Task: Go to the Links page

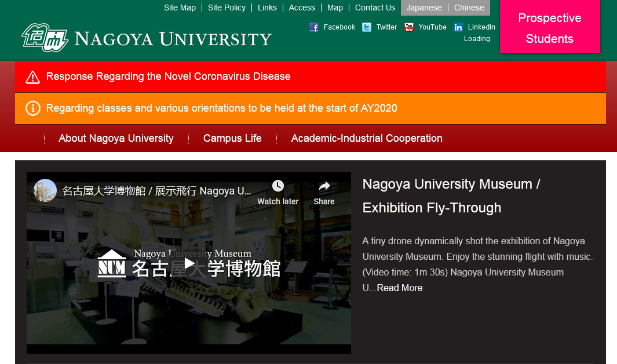Action: [x=267, y=8]
